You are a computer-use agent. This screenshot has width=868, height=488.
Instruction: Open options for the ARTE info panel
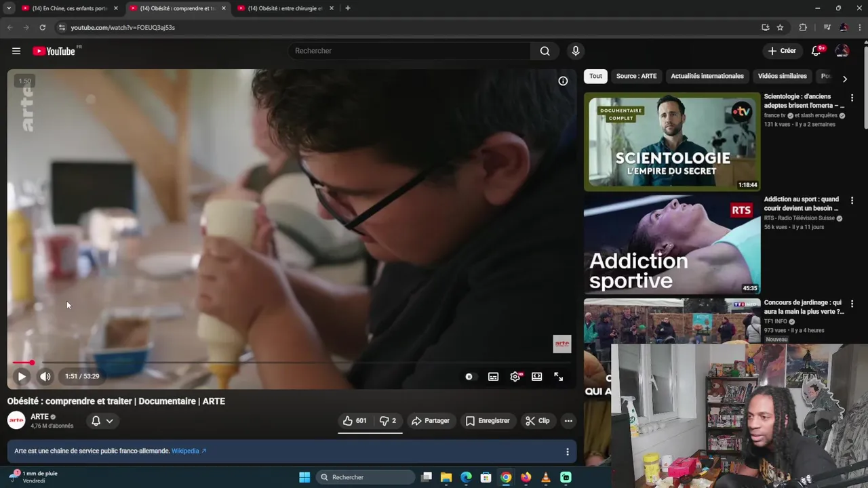coord(568,451)
